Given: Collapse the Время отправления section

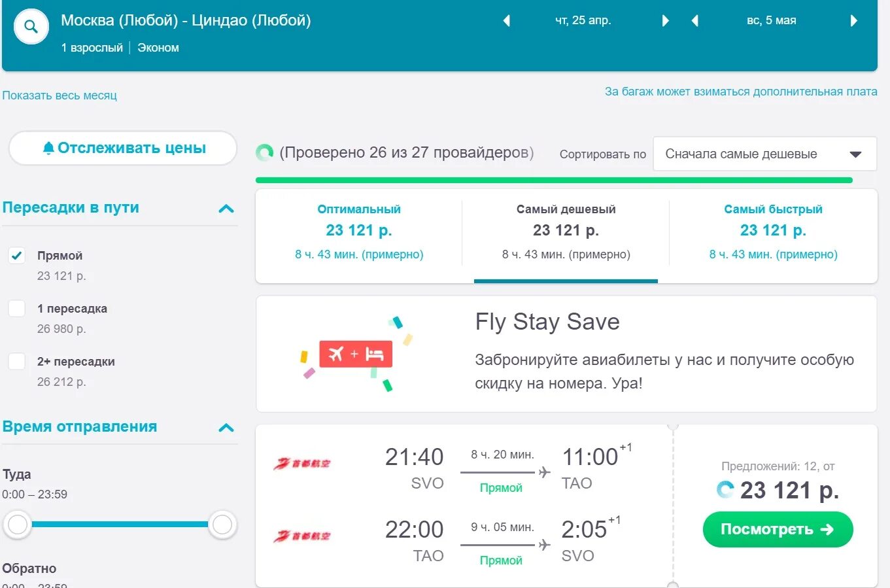Looking at the screenshot, I should click(x=226, y=428).
